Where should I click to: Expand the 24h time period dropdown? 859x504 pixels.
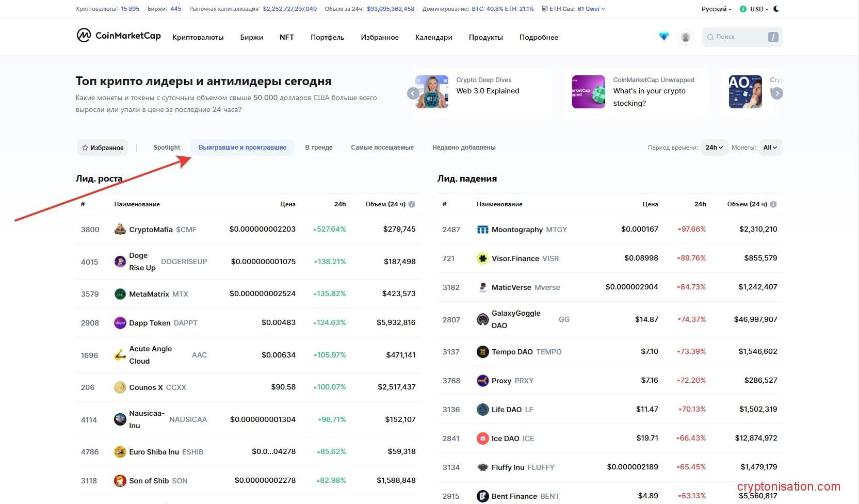[x=714, y=148]
